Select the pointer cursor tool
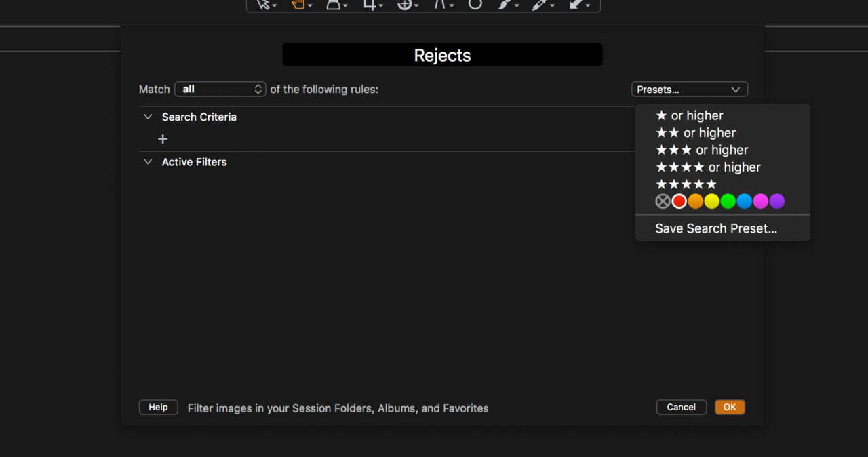Screen dimensions: 868x457 [263, 4]
